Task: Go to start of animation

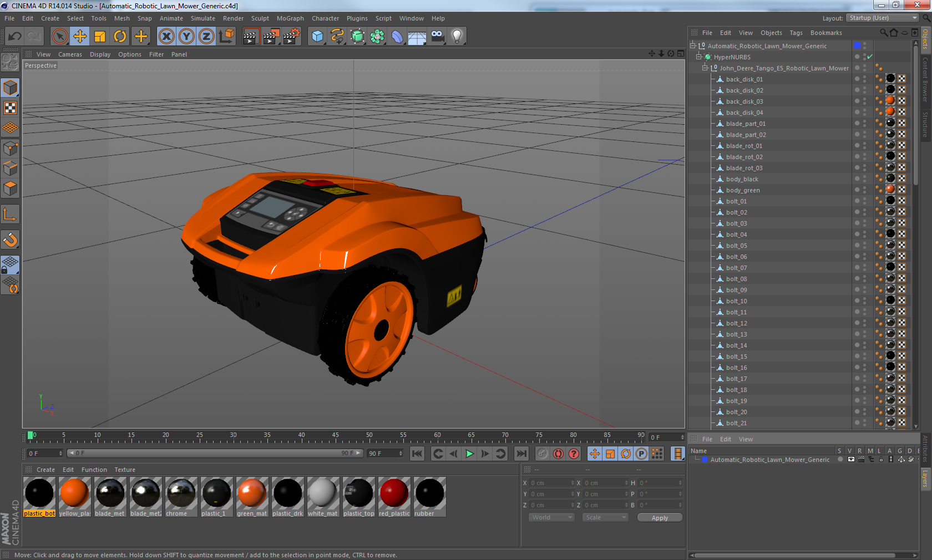Action: [x=417, y=454]
